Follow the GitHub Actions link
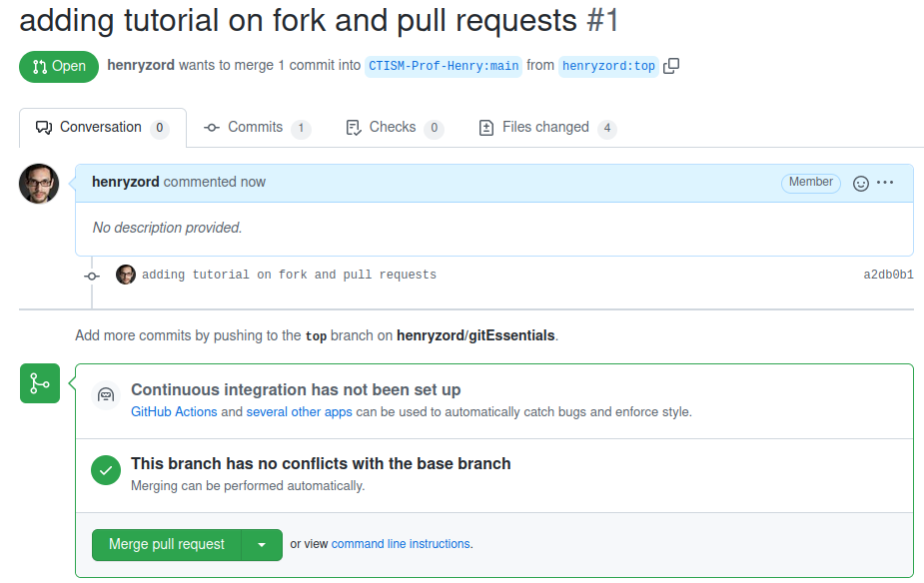Screen dimensions: 924x583 (174, 411)
